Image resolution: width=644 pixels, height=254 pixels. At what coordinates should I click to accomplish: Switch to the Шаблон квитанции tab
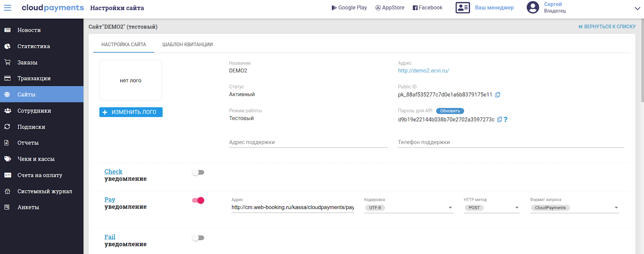[x=188, y=45]
